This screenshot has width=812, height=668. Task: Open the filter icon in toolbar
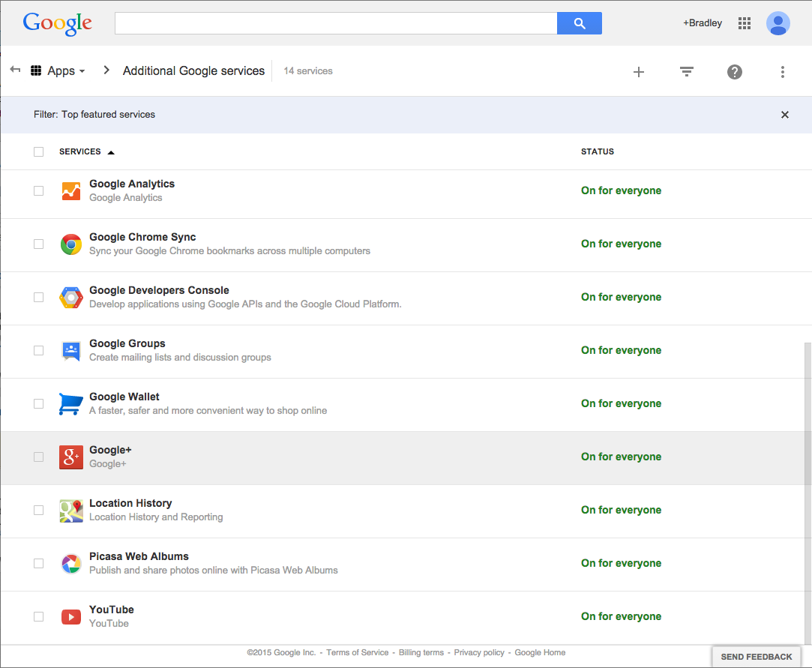686,72
